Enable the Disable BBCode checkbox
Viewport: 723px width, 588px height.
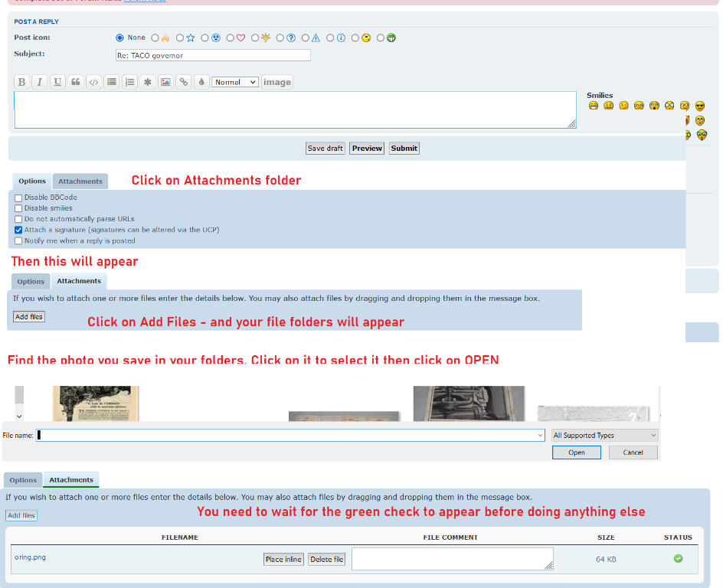[18, 198]
